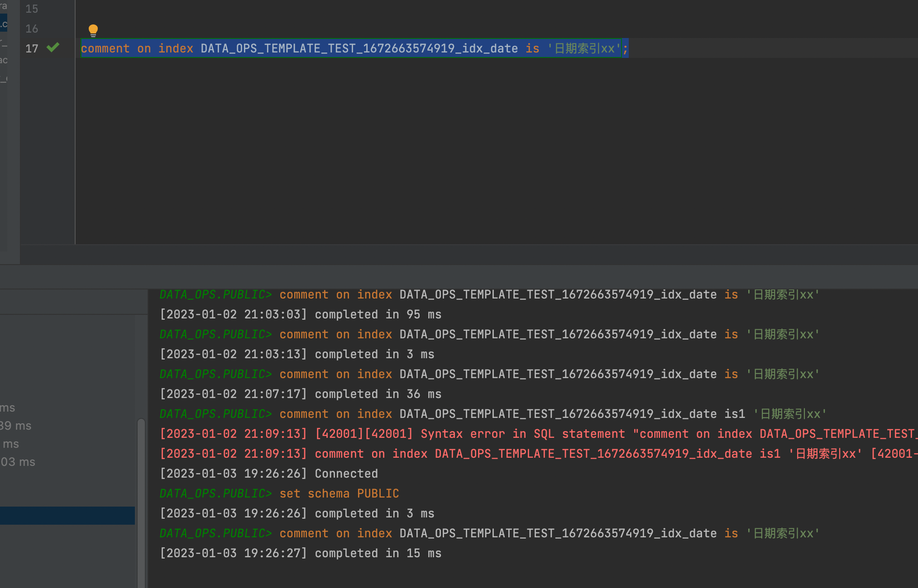Select line number 17 in the gutter
Viewport: 918px width, 588px height.
(32, 49)
